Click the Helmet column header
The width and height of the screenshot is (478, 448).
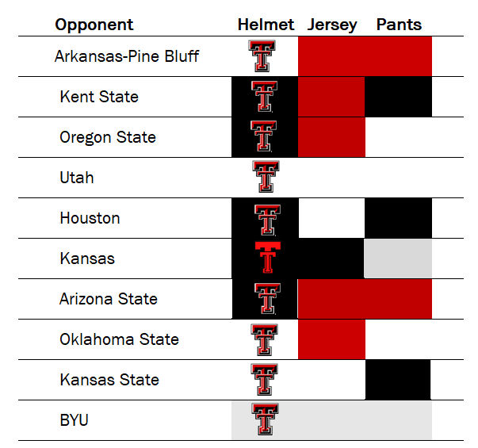[x=266, y=25]
